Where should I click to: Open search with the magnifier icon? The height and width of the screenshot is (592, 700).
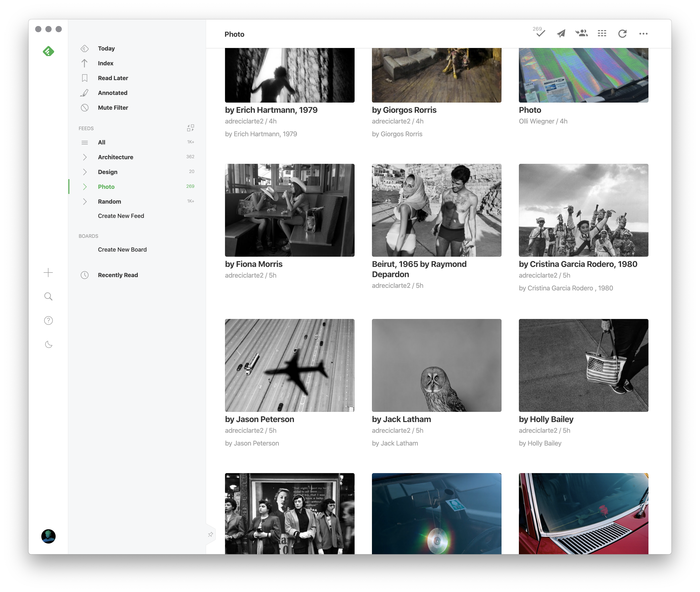pos(48,296)
